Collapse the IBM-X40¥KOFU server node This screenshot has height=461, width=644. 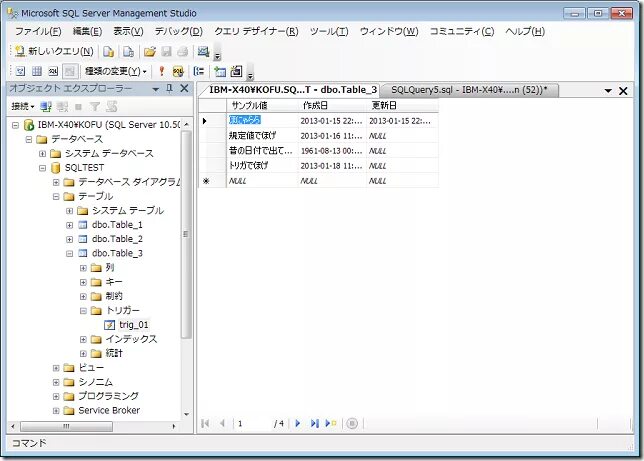coord(15,125)
